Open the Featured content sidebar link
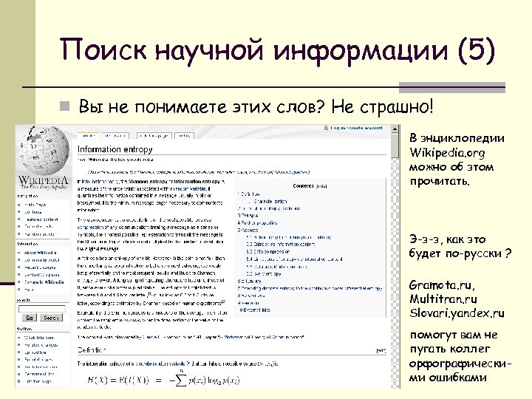Screen dimensions: 532x399 tap(41, 219)
